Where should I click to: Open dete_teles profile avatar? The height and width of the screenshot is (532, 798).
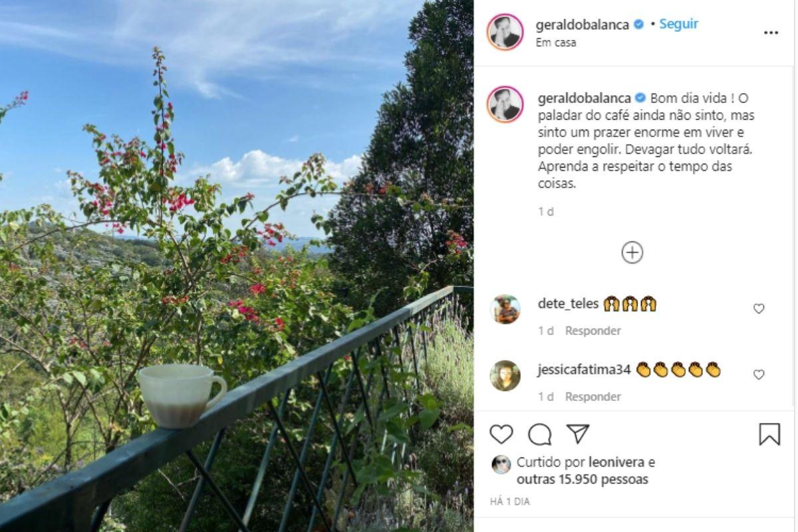point(505,309)
